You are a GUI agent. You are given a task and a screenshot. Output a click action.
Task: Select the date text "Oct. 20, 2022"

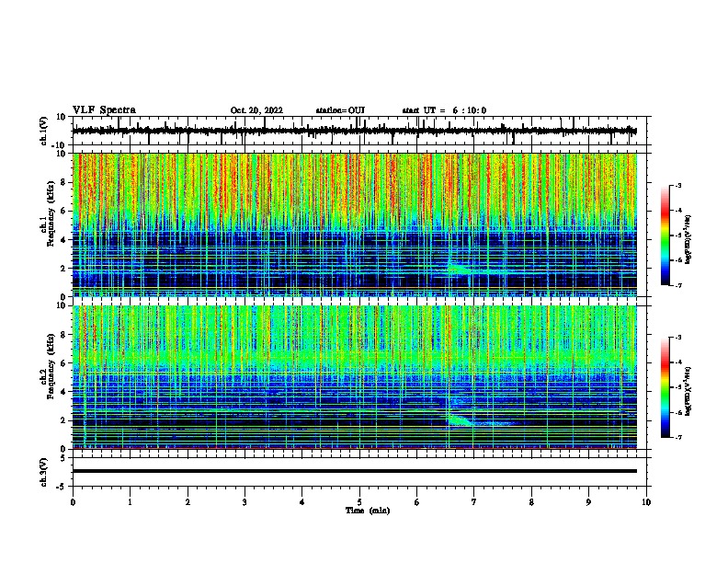pyautogui.click(x=256, y=110)
